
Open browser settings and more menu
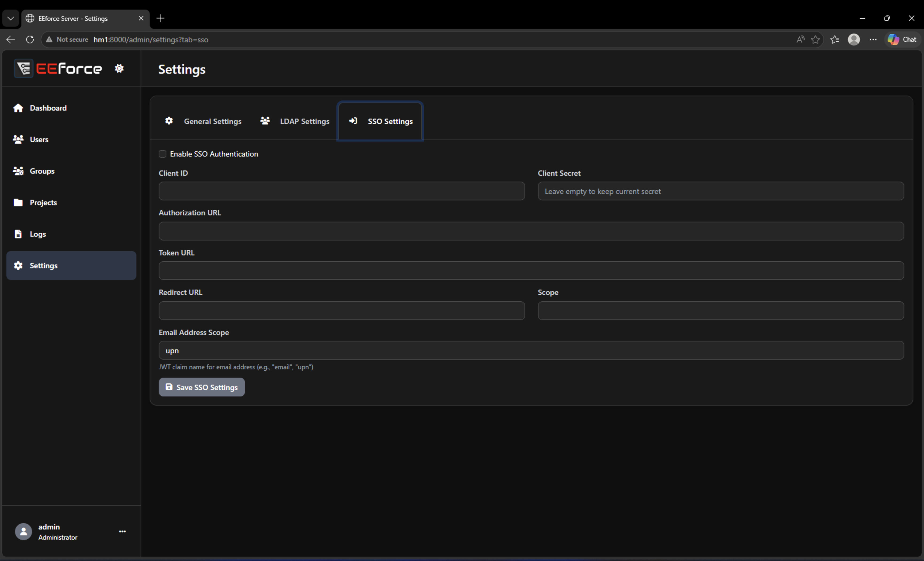point(873,39)
